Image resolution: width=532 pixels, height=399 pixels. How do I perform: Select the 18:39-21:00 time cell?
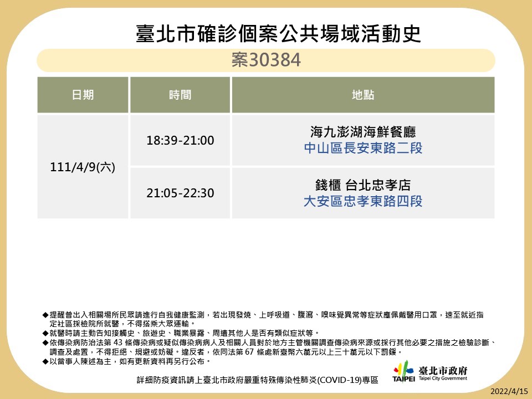click(x=180, y=141)
